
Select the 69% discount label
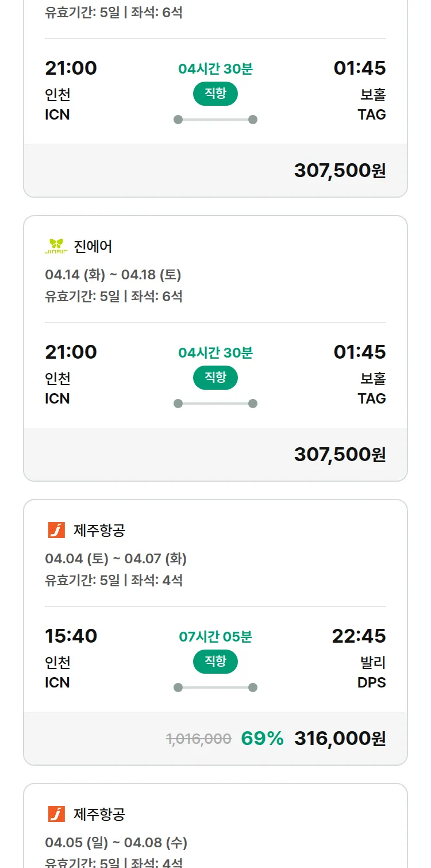click(x=262, y=739)
